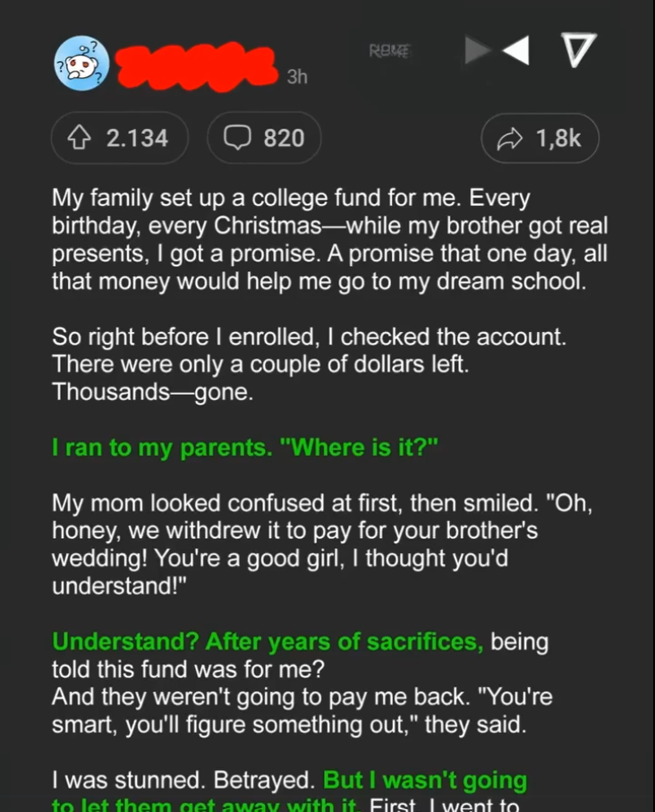This screenshot has height=812, width=655.
Task: Click the 3h timestamp
Action: 297,77
